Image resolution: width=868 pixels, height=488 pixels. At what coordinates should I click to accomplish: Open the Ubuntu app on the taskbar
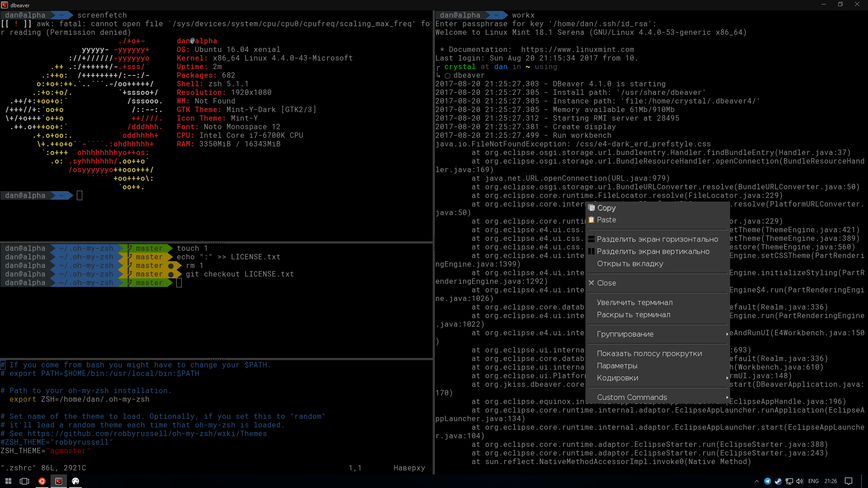pyautogui.click(x=42, y=481)
